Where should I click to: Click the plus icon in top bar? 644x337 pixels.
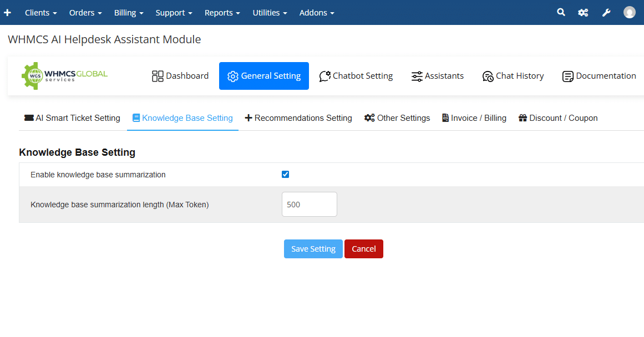(7, 12)
